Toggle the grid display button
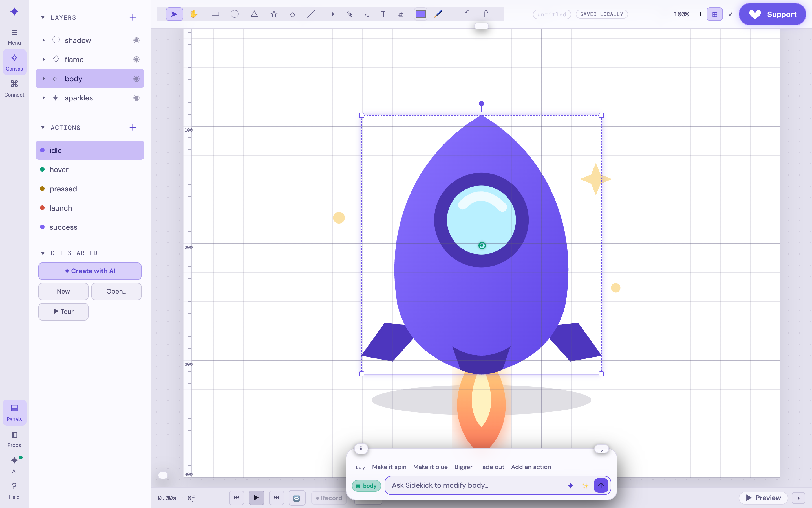Viewport: 812px width, 508px height. pyautogui.click(x=715, y=14)
